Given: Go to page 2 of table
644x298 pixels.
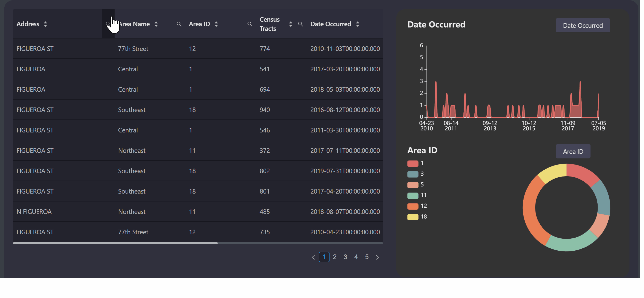Looking at the screenshot, I should click(335, 257).
